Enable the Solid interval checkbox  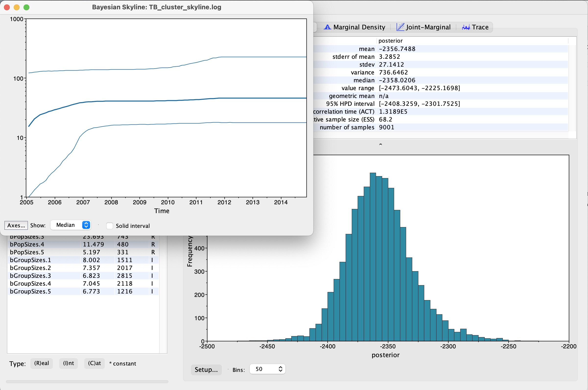tap(110, 226)
